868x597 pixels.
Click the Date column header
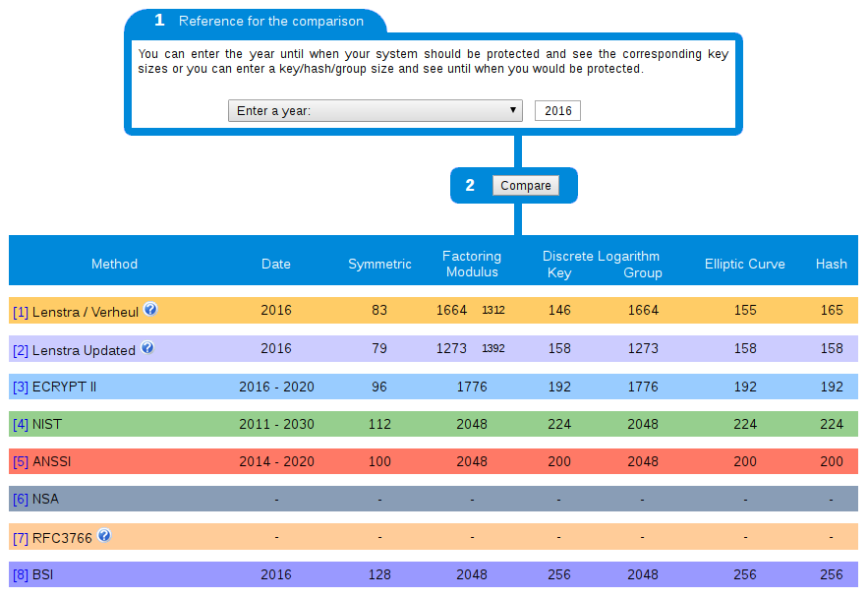click(275, 264)
